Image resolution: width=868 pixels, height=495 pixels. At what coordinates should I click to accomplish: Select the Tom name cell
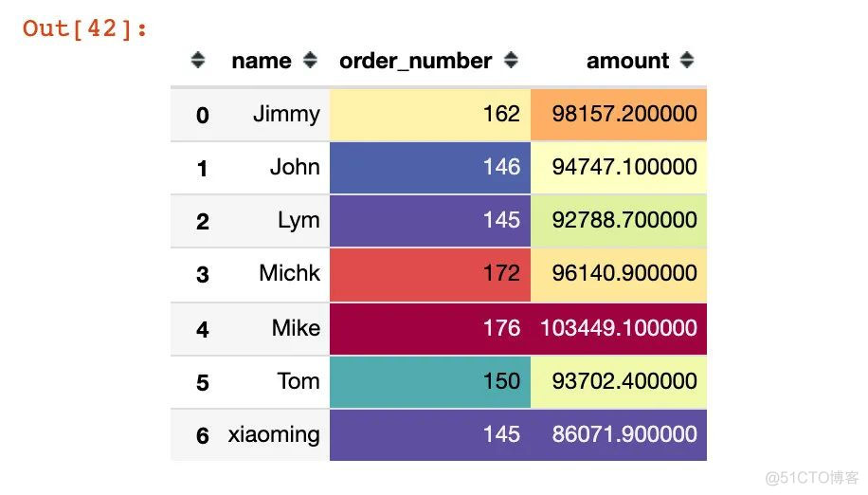coord(274,382)
